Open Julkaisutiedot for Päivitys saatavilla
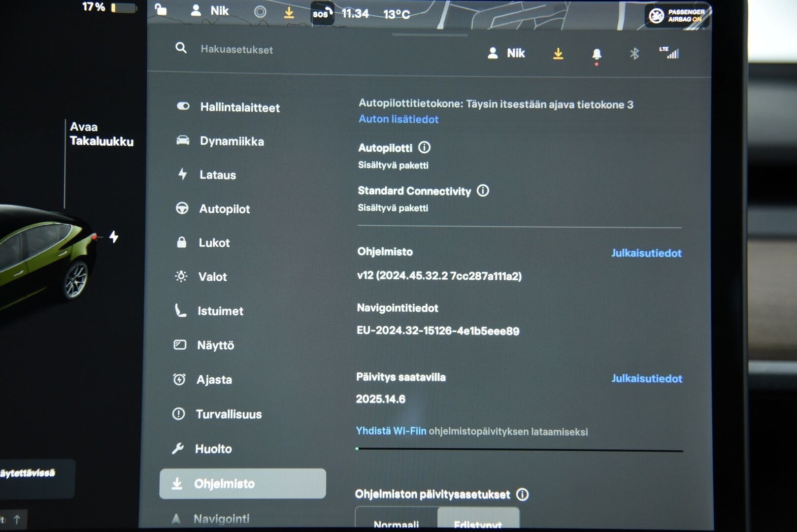Screen dimensions: 797x532 pyautogui.click(x=647, y=378)
